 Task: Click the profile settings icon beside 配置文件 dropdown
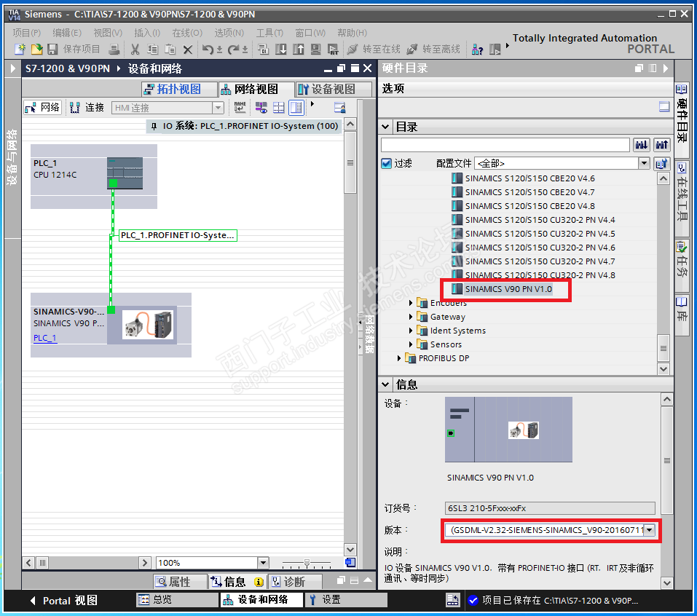(661, 164)
